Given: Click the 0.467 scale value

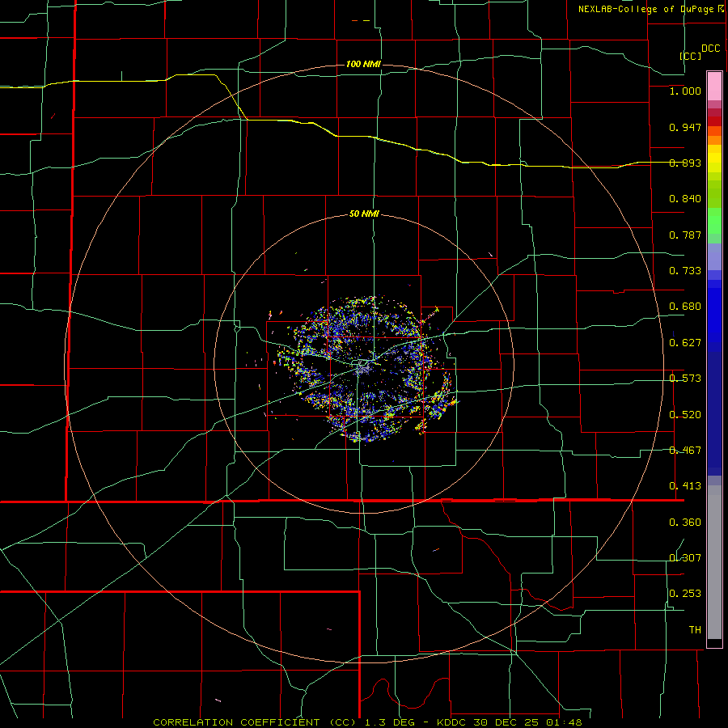Looking at the screenshot, I should pyautogui.click(x=685, y=451).
